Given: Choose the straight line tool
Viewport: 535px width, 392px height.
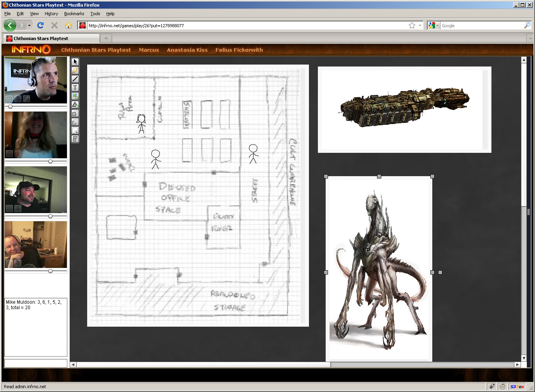Looking at the screenshot, I should tap(75, 79).
